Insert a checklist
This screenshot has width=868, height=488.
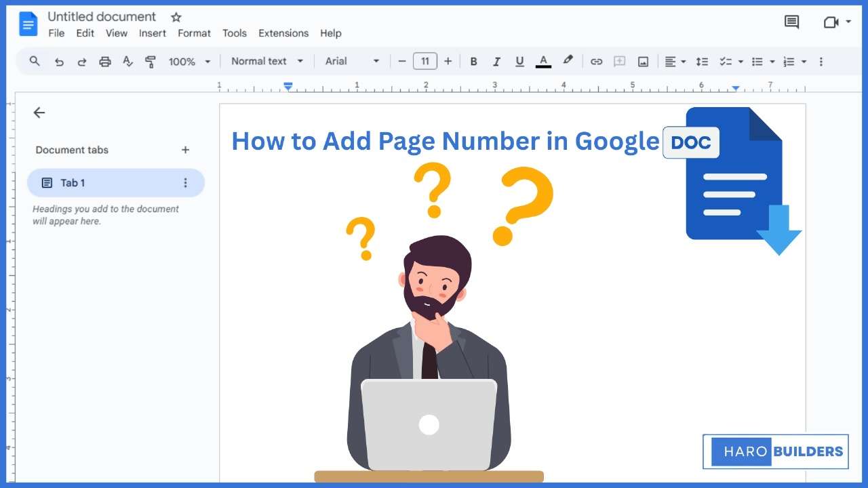726,62
